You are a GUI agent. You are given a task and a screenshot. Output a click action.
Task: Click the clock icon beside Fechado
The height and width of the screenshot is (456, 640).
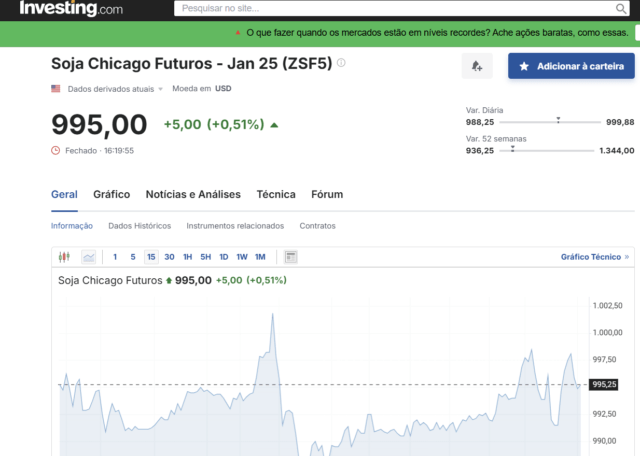point(56,151)
